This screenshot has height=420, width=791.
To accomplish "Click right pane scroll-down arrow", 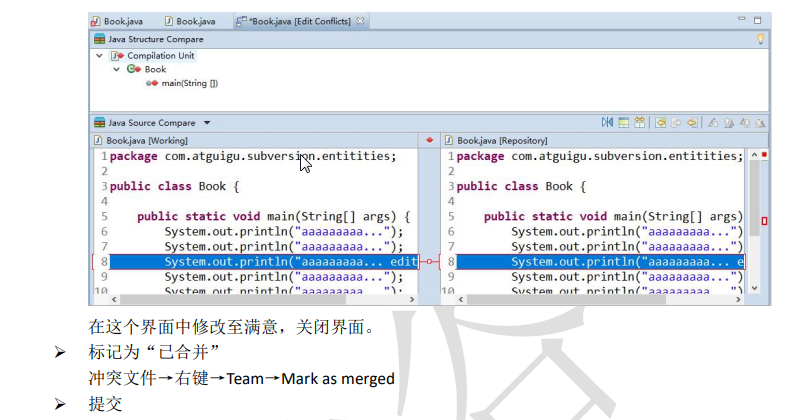I will 754,288.
